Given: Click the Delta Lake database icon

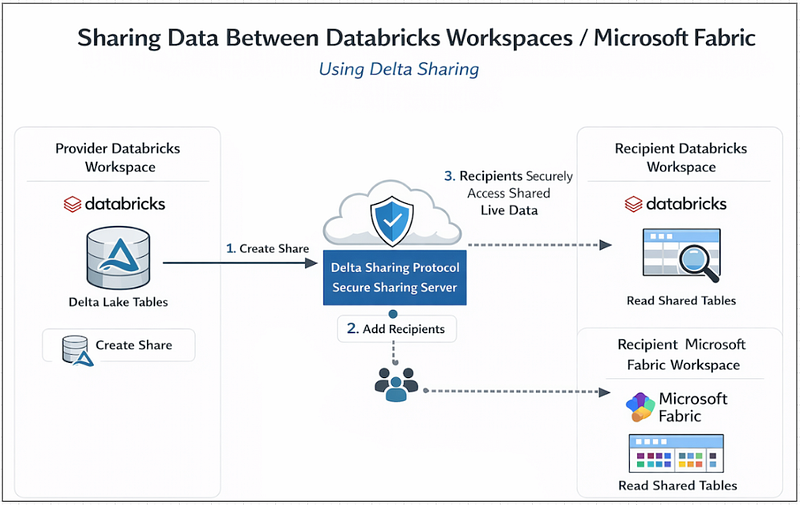Looking at the screenshot, I should [x=118, y=257].
